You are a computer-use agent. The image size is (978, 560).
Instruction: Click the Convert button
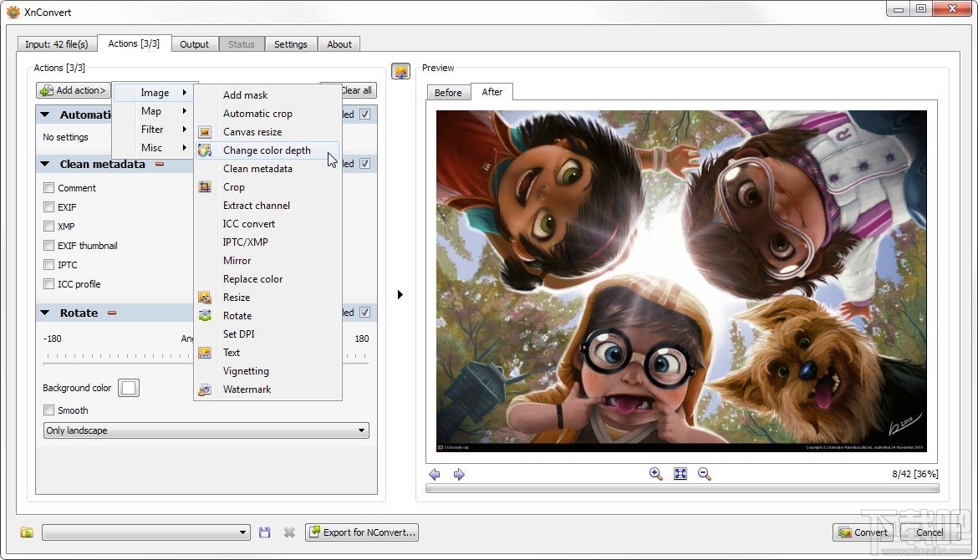tap(863, 532)
